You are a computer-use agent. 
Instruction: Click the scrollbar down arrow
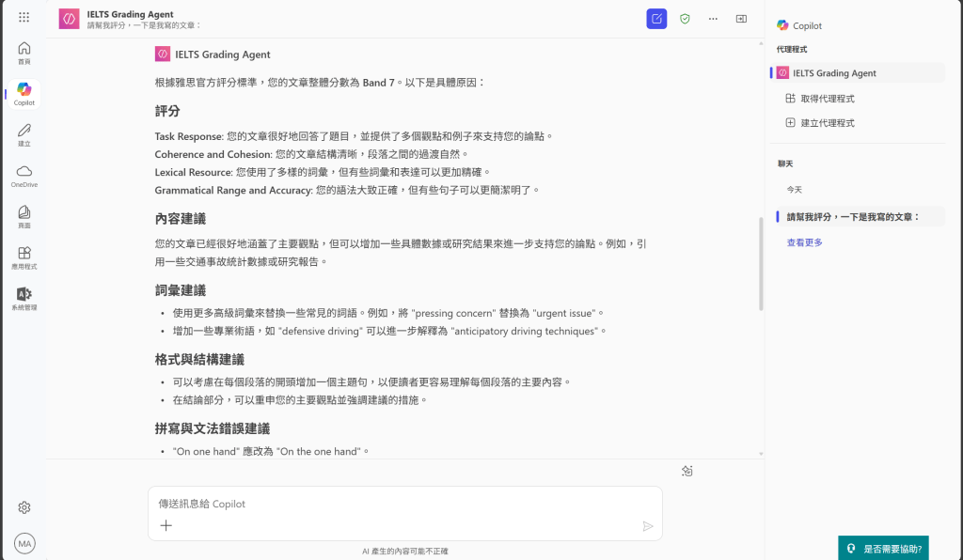coord(761,454)
